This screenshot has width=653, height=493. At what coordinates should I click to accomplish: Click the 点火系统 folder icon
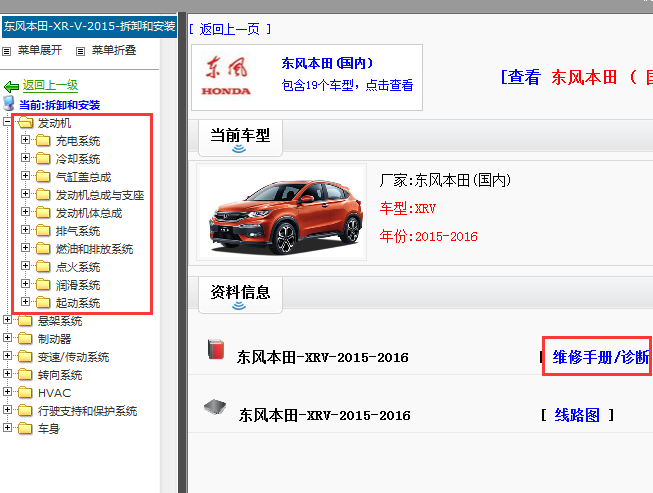pos(43,266)
